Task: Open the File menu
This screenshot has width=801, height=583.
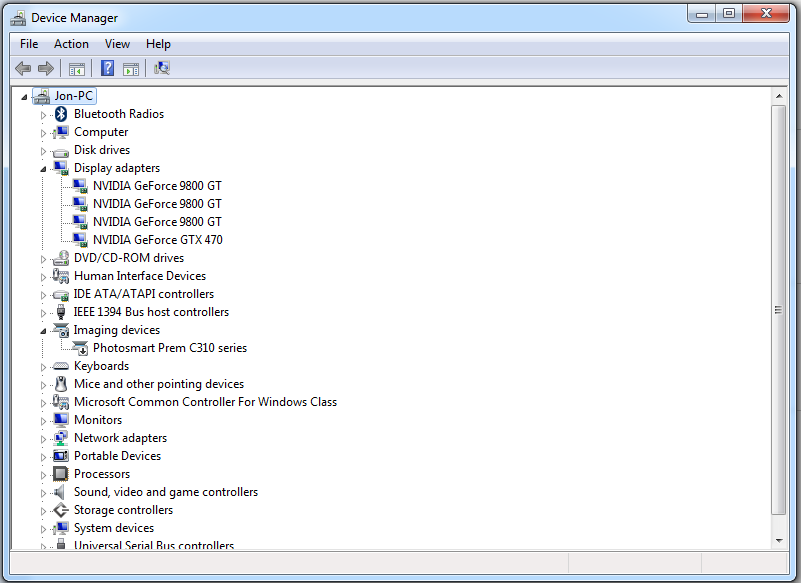Action: click(x=29, y=44)
